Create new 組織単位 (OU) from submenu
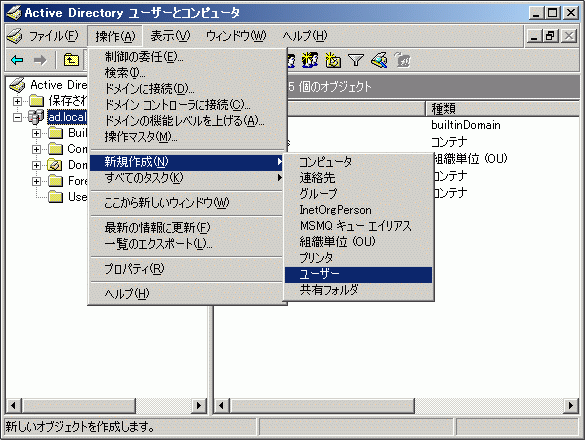This screenshot has width=585, height=440. click(359, 242)
